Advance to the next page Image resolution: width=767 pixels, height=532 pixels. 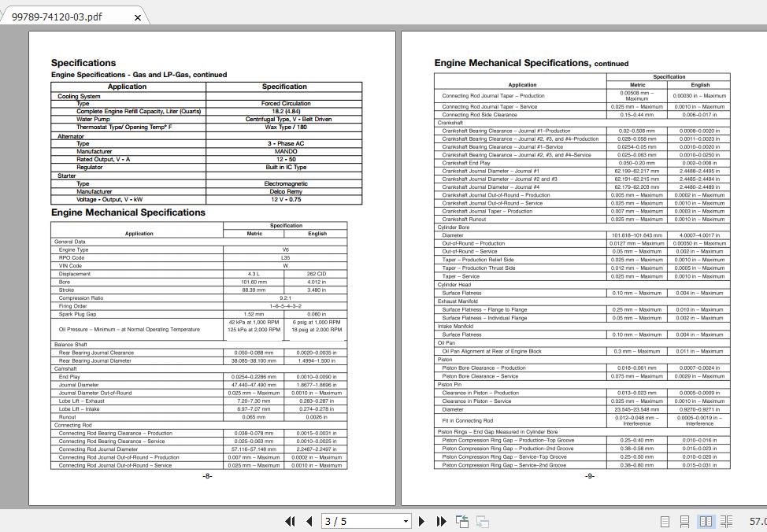tap(423, 521)
